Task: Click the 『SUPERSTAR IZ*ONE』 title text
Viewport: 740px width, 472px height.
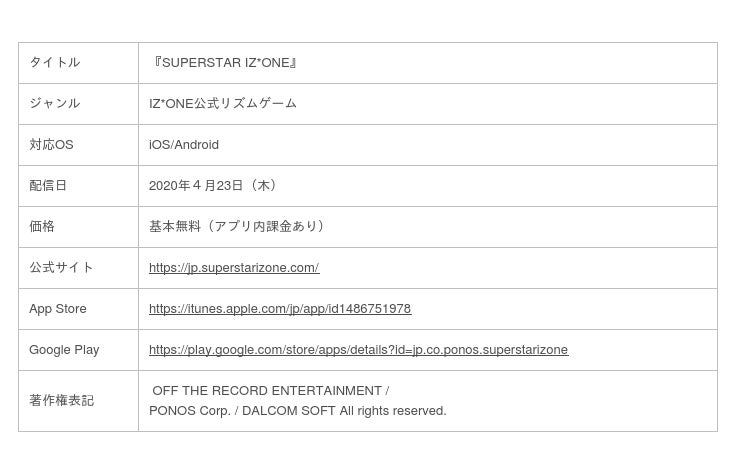Action: (224, 63)
